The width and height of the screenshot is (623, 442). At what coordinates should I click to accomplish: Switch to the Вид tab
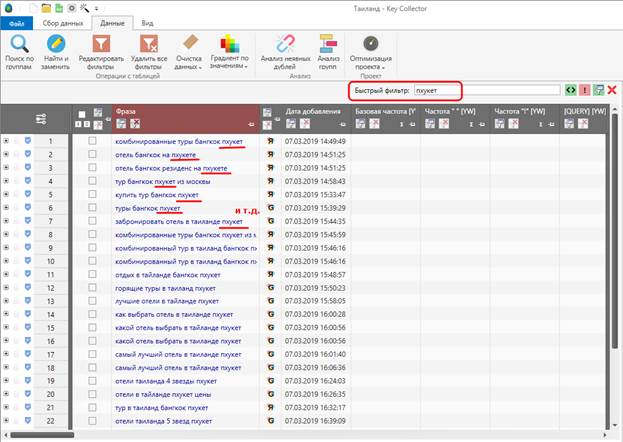pyautogui.click(x=147, y=23)
